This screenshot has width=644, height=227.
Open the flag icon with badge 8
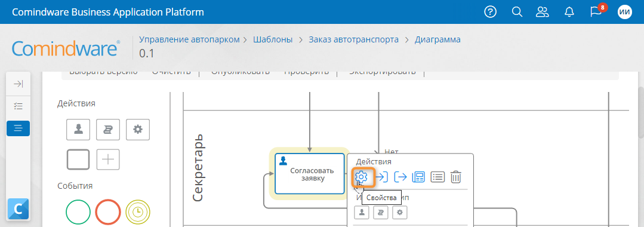coord(596,11)
